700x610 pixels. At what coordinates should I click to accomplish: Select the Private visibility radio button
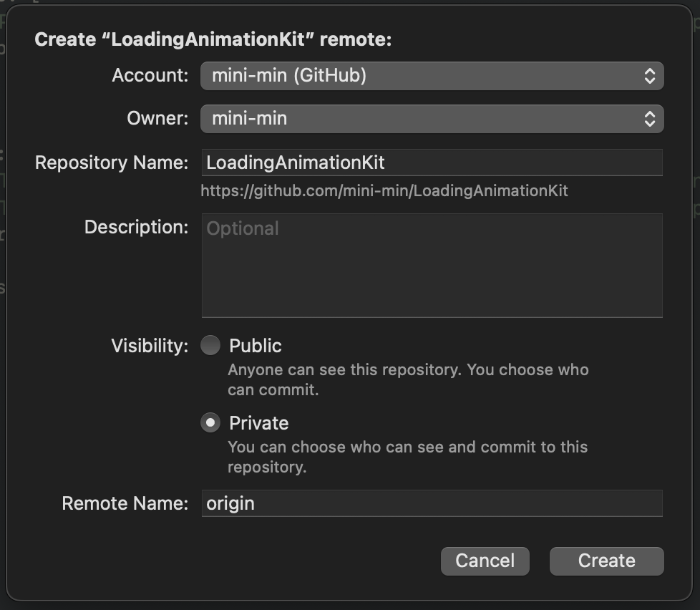coord(210,422)
